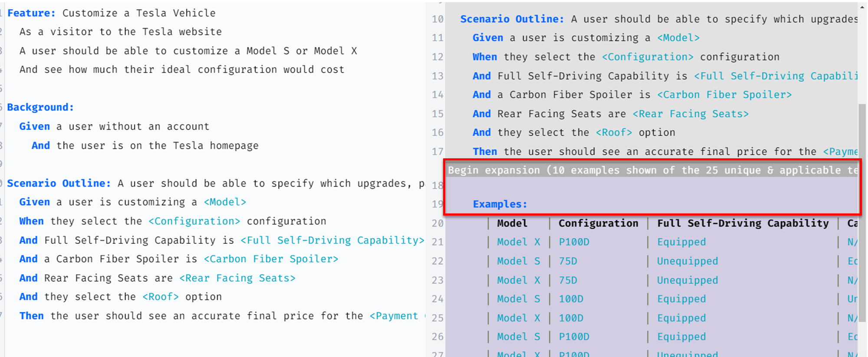Click the scroll-up arrow of right pane
868x357 pixels.
(862, 7)
